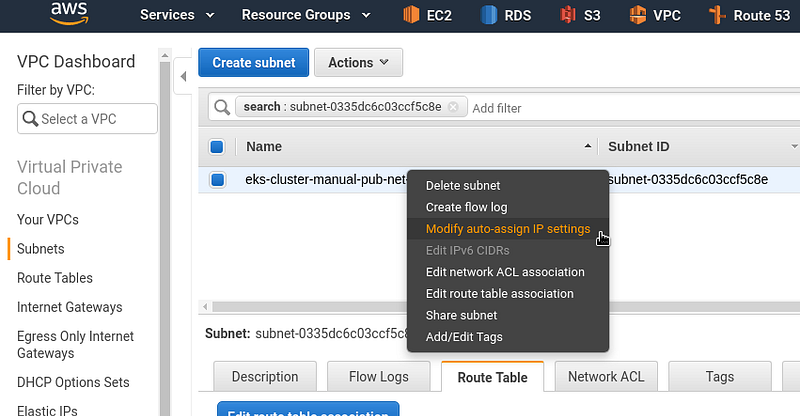Click the Select a VPC filter field
Image resolution: width=800 pixels, height=416 pixels.
click(87, 119)
